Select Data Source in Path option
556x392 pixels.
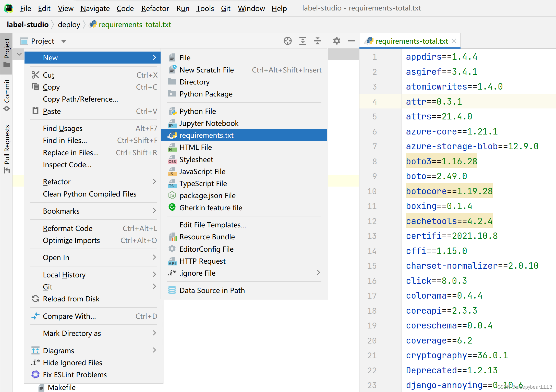(x=212, y=290)
